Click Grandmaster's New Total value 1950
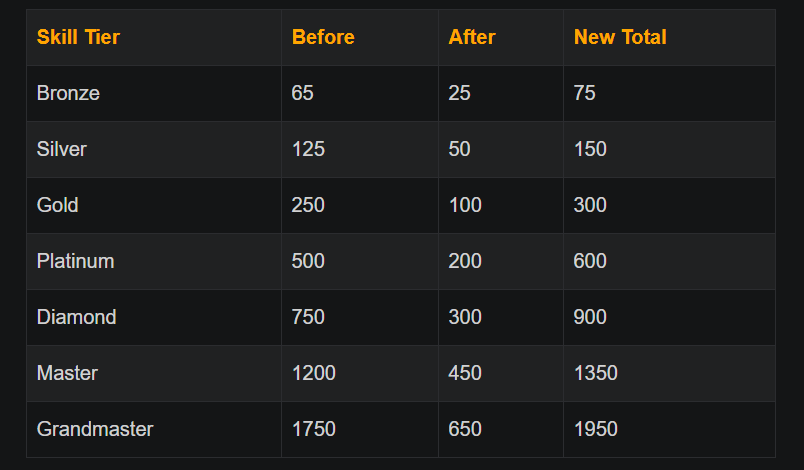 click(x=596, y=429)
